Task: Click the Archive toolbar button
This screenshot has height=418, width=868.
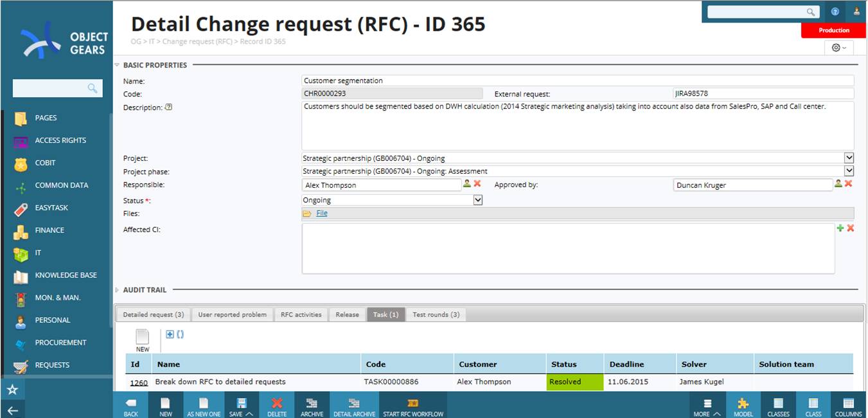Action: 312,407
